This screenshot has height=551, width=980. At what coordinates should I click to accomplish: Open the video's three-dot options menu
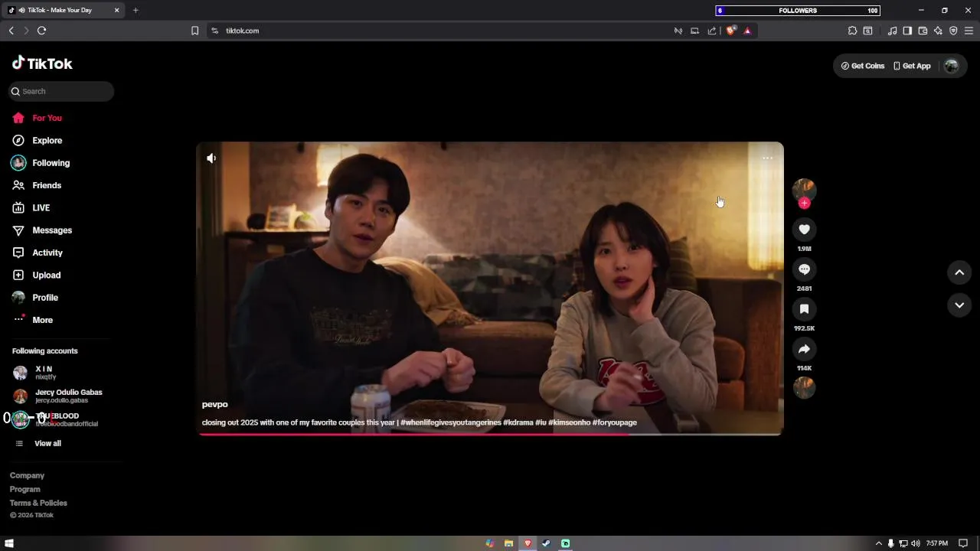pyautogui.click(x=767, y=158)
